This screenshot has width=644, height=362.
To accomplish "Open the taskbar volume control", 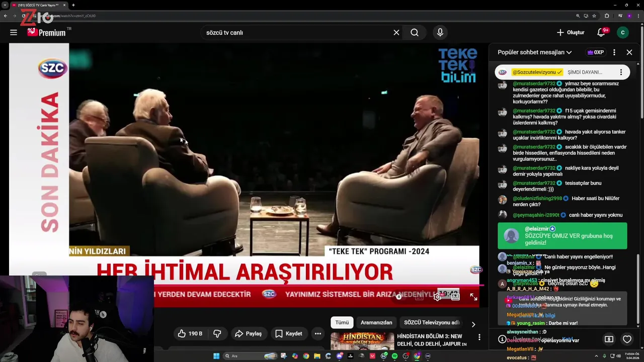I will (x=618, y=356).
